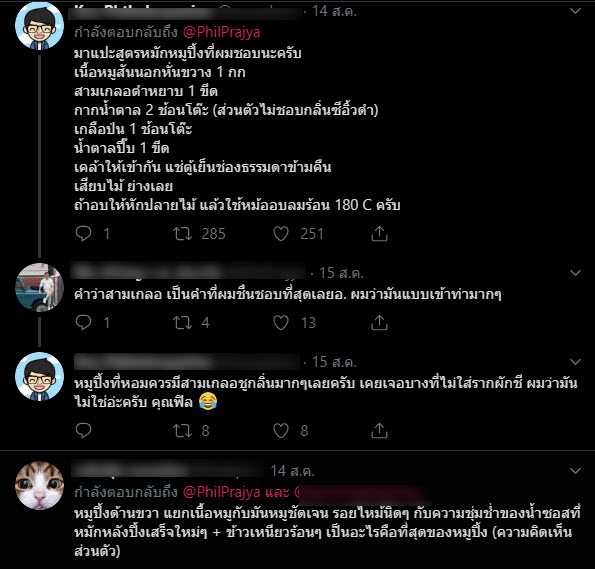
Task: Like the recipe tweet with 251 likes
Action: click(281, 233)
